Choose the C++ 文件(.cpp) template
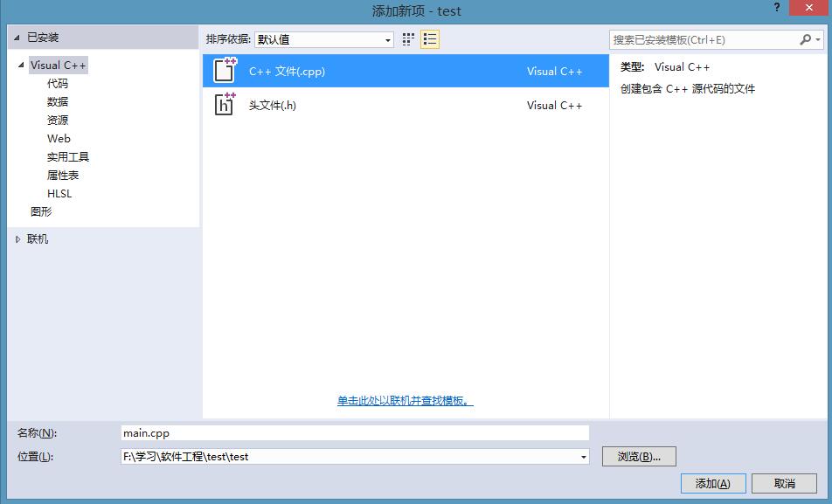Screen dimensions: 832x504 [406, 71]
